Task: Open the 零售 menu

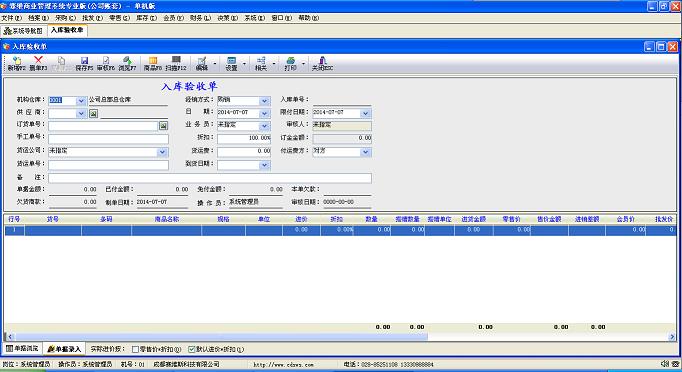Action: [119, 18]
